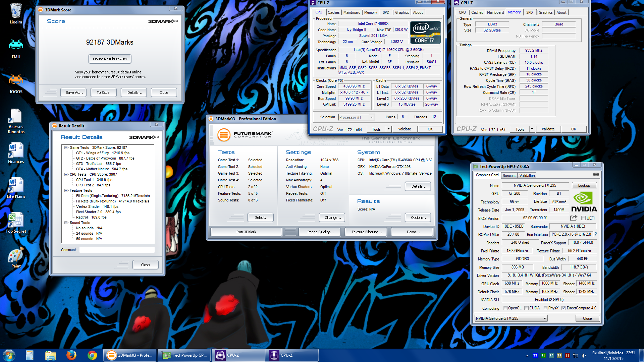
Task: Collapse the Game Tests tree node
Action: click(66, 147)
